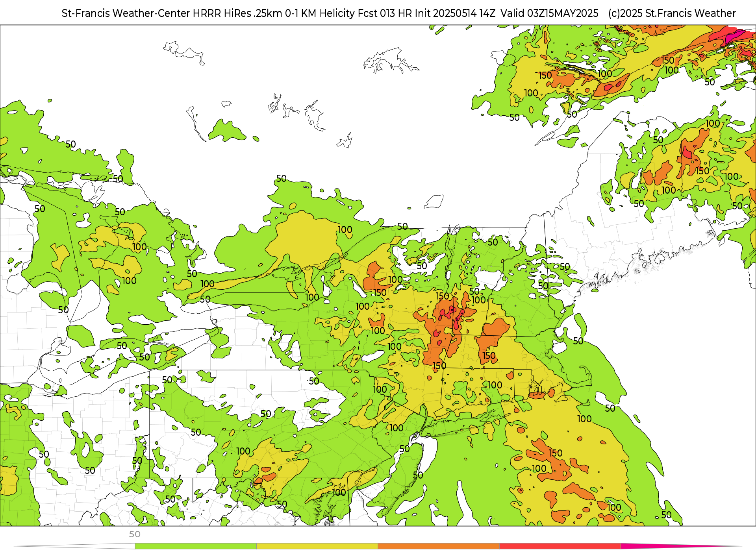Click the red segment of the color bar
This screenshot has height=551, width=756.
pyautogui.click(x=560, y=546)
